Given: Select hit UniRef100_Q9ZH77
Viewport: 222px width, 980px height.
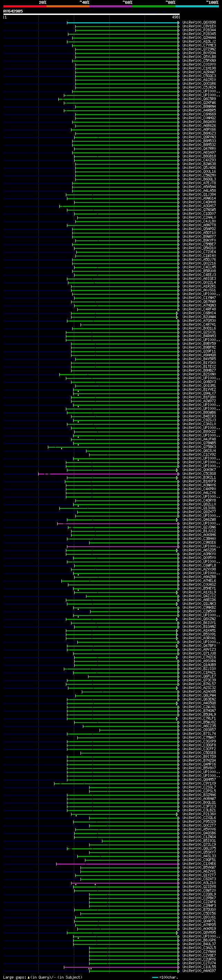Looking at the screenshot, I should point(199,512).
